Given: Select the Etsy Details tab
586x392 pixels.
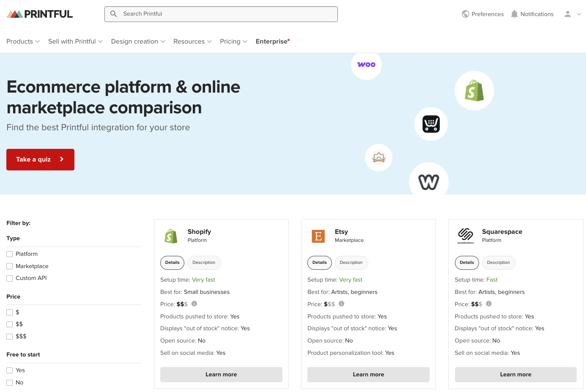Looking at the screenshot, I should pyautogui.click(x=320, y=263).
